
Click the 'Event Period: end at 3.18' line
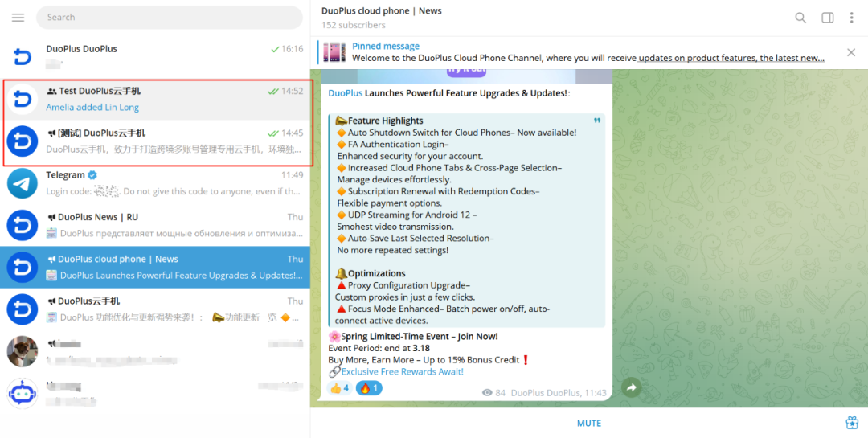click(379, 348)
